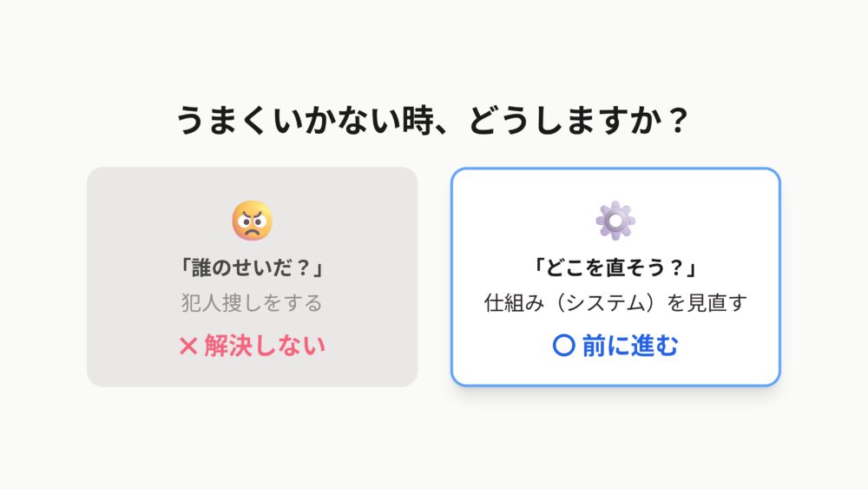Click the red 解決しない text
The width and height of the screenshot is (868, 489).
[265, 347]
